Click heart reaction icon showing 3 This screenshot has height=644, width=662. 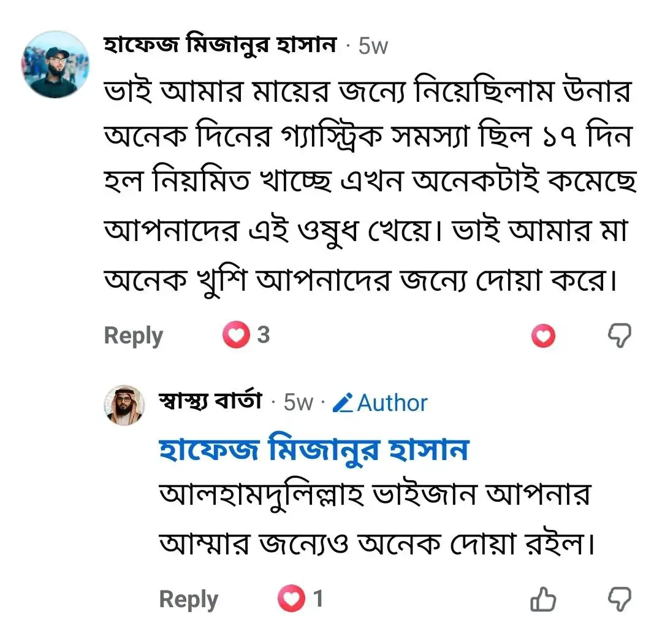pyautogui.click(x=236, y=335)
